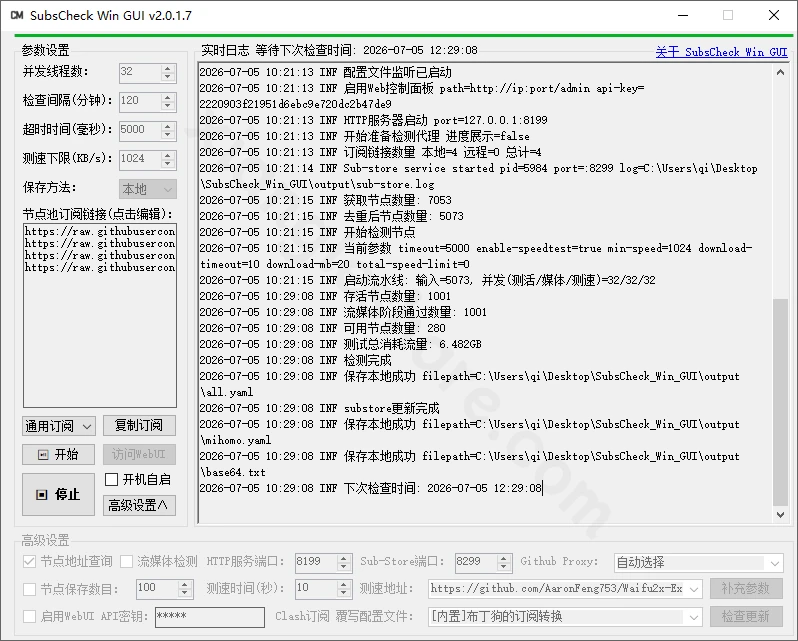Click the 测速下限 field showing 1024
This screenshot has width=798, height=641.
[x=140, y=160]
